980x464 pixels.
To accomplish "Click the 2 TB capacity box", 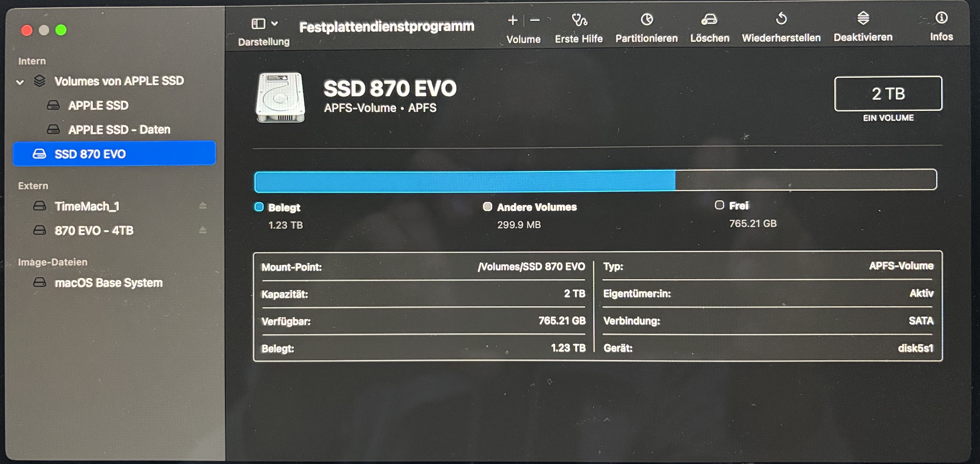I will tap(888, 94).
